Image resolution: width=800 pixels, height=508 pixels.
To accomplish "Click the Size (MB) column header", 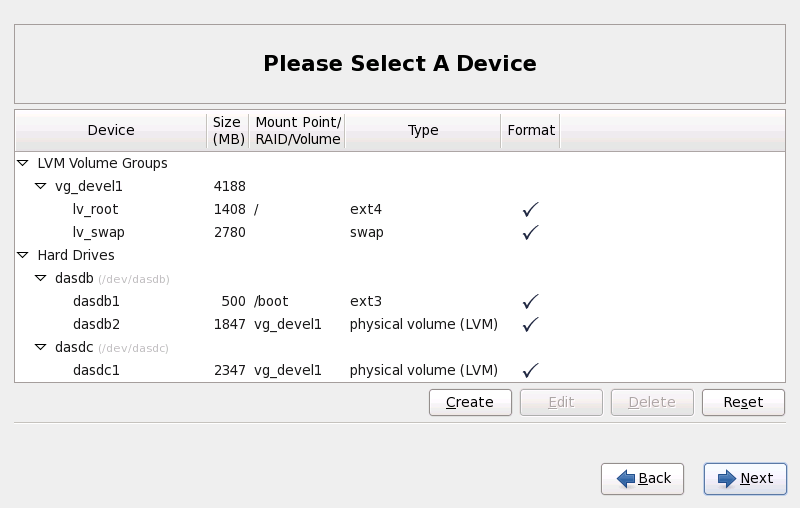I will [227, 130].
